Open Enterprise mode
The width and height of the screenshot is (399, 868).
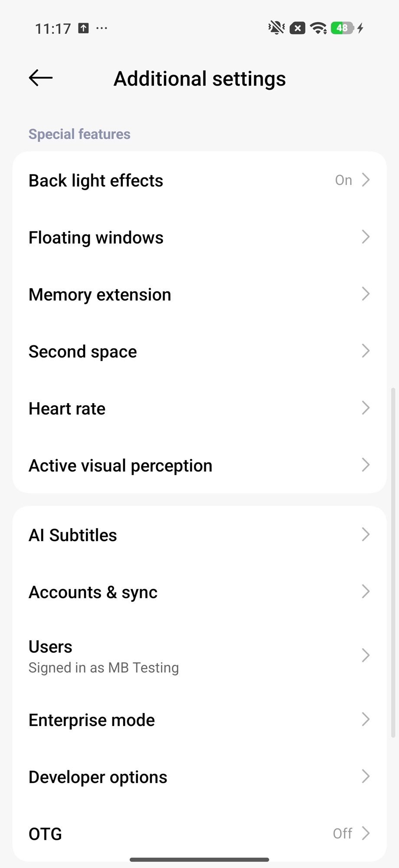pyautogui.click(x=199, y=720)
